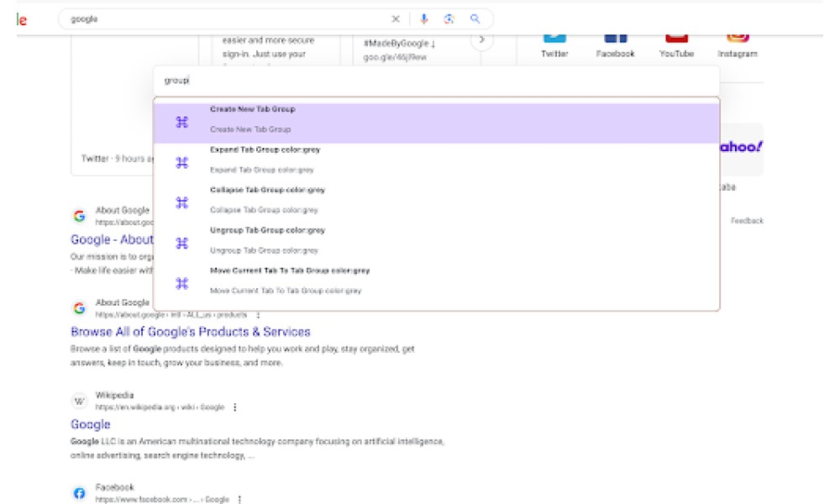The width and height of the screenshot is (840, 504).
Task: Open options menu for Facebook result
Action: point(239,500)
